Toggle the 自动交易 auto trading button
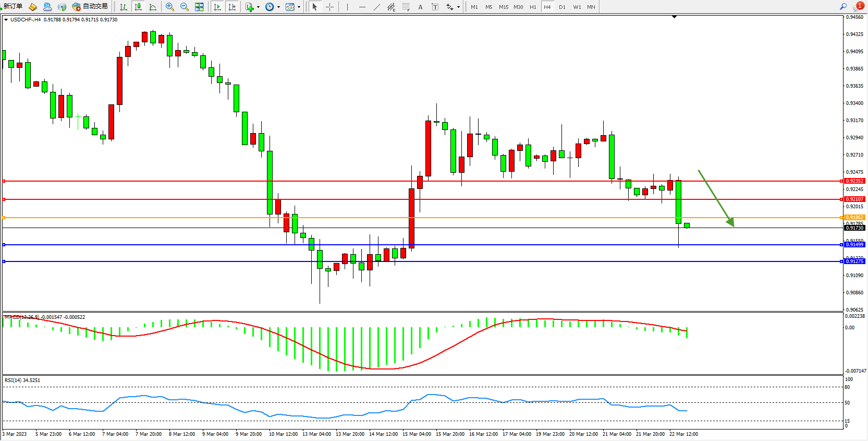868x441 pixels. pos(90,6)
